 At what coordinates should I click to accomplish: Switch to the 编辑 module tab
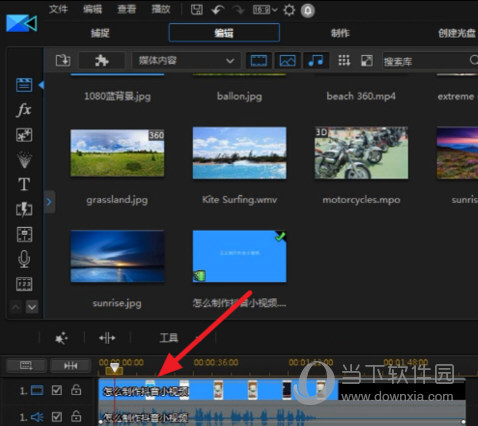224,33
